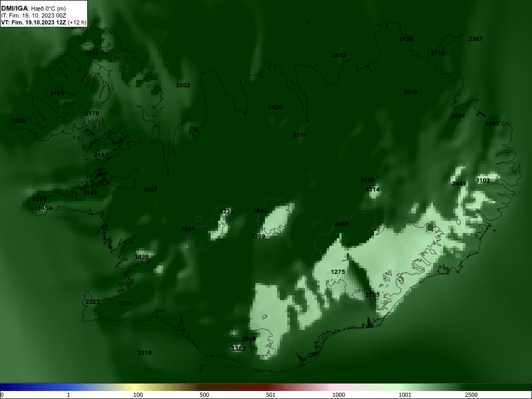Select the 2202 map value
The width and height of the screenshot is (532, 399).
coord(183,85)
